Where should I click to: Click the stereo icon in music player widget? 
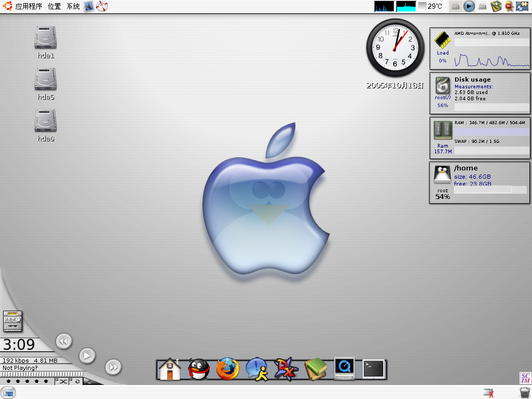12,321
